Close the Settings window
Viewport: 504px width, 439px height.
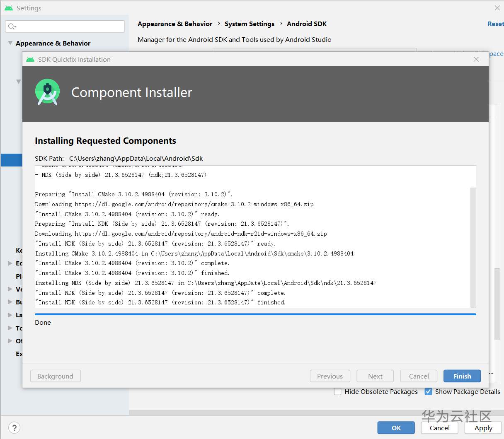(x=497, y=8)
